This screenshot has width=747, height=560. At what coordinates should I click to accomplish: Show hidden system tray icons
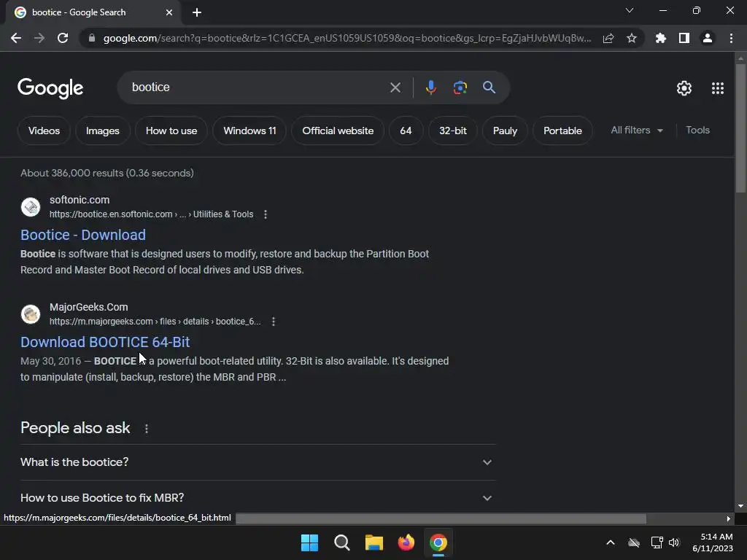(611, 542)
